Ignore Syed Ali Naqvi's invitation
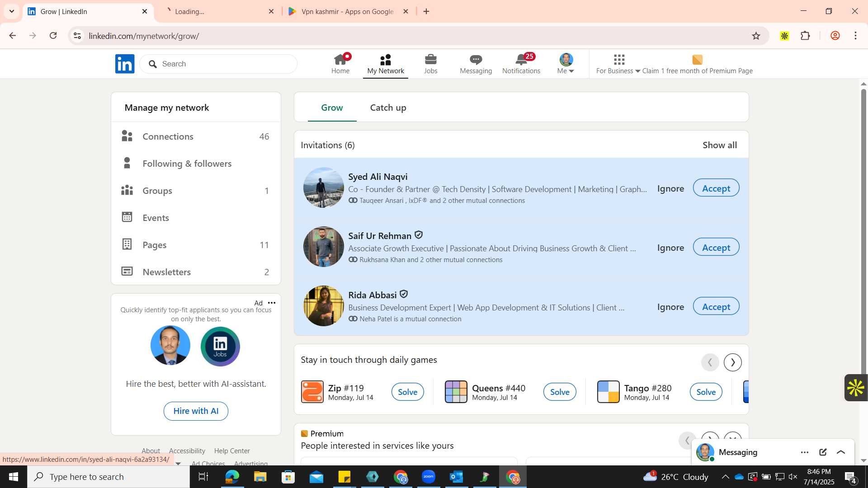The width and height of the screenshot is (868, 488). [670, 188]
